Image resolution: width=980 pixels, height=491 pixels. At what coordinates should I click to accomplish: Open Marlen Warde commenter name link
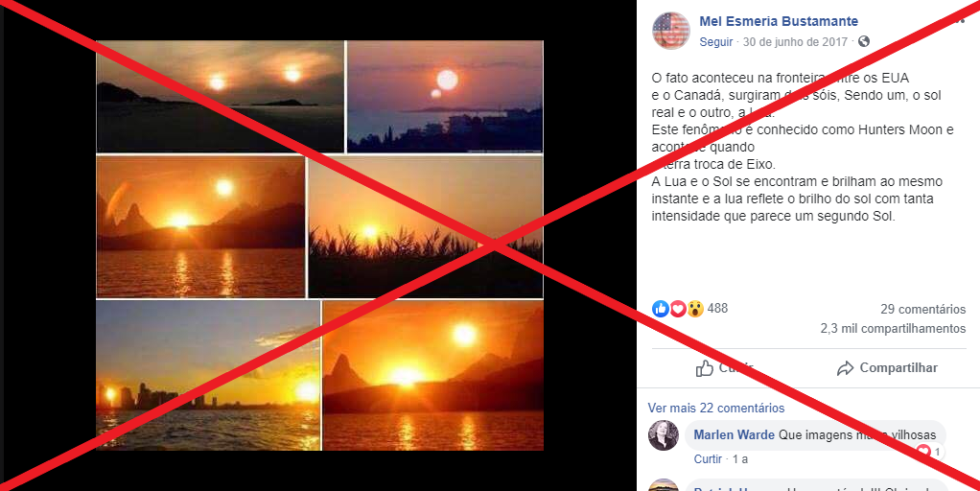point(734,434)
